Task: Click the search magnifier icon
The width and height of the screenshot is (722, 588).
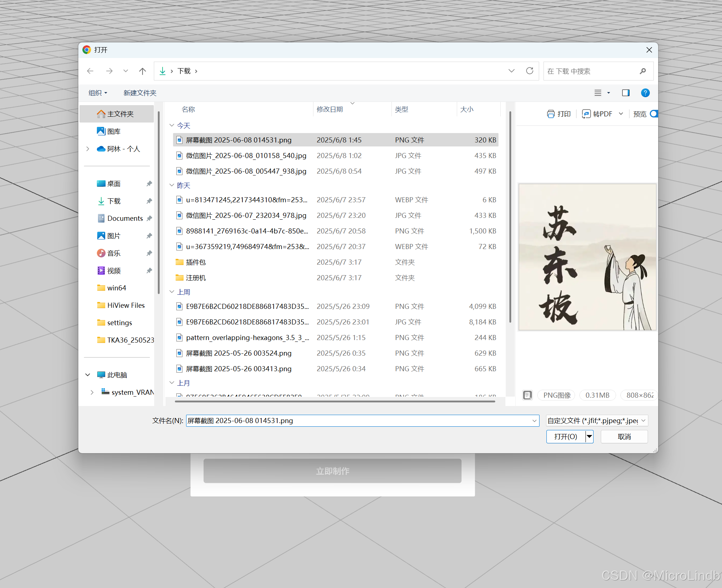Action: pyautogui.click(x=643, y=71)
